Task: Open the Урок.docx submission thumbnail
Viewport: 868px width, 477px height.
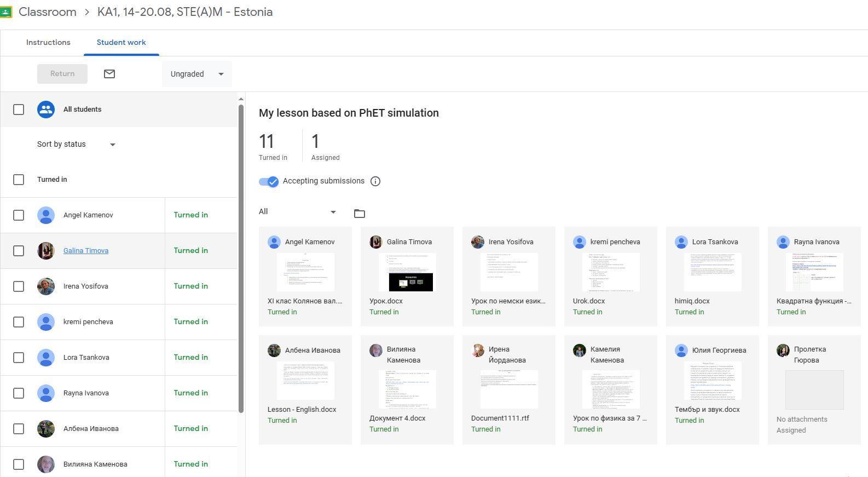Action: [x=407, y=272]
